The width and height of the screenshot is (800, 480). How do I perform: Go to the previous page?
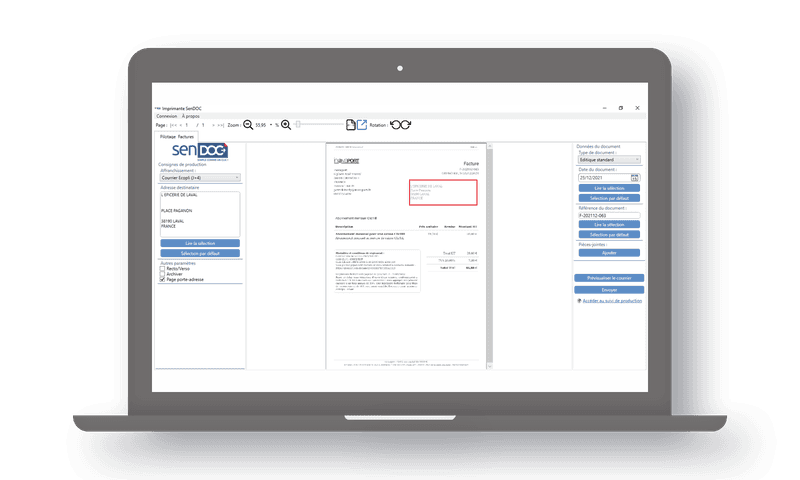pos(181,125)
